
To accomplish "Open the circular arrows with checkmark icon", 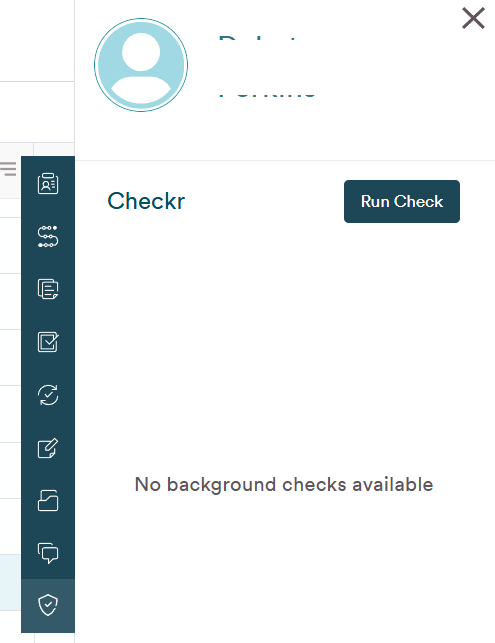I will pos(48,395).
